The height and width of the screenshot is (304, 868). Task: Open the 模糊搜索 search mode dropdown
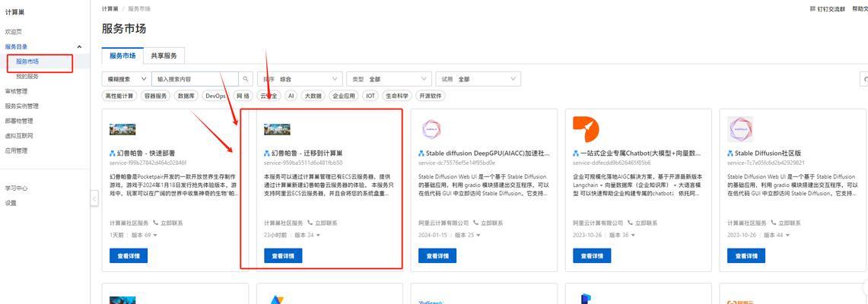tap(127, 79)
